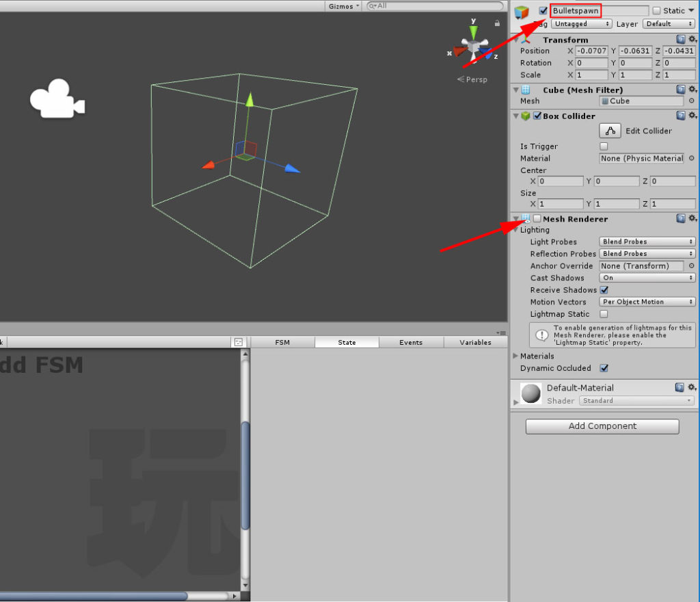
Task: Open the Transform settings gear icon
Action: click(692, 39)
